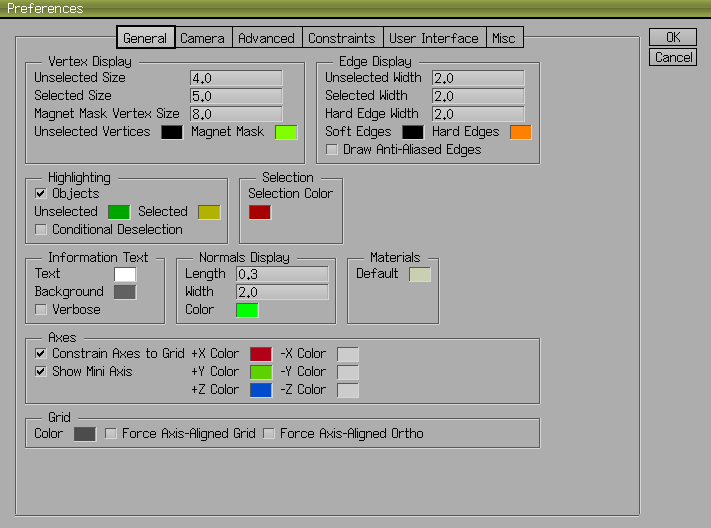Open the User Interface tab
Screen dimensions: 711x528
pos(433,38)
